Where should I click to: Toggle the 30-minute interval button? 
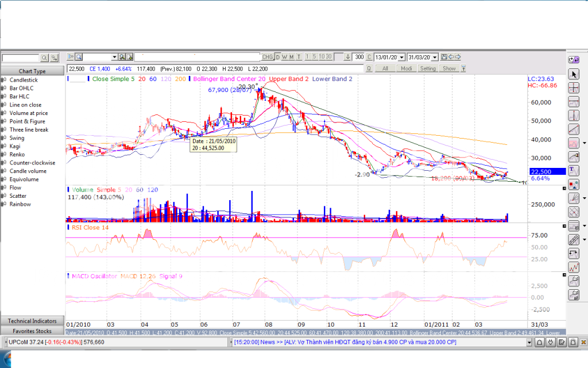tap(328, 57)
